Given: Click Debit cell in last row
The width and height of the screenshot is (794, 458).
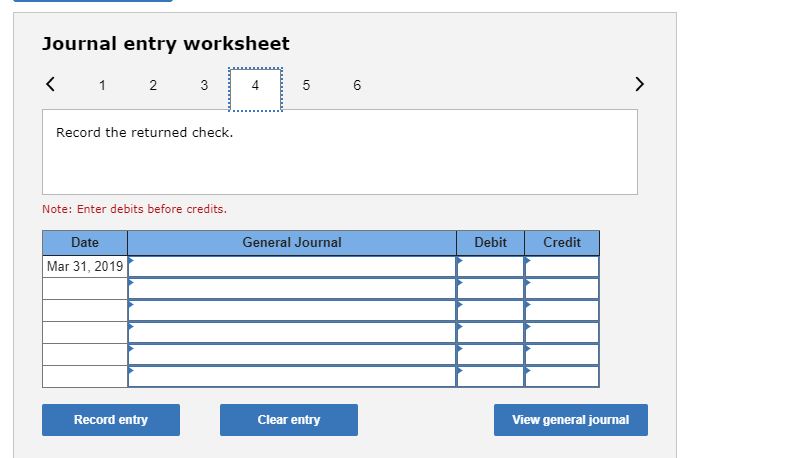Looking at the screenshot, I should 490,376.
